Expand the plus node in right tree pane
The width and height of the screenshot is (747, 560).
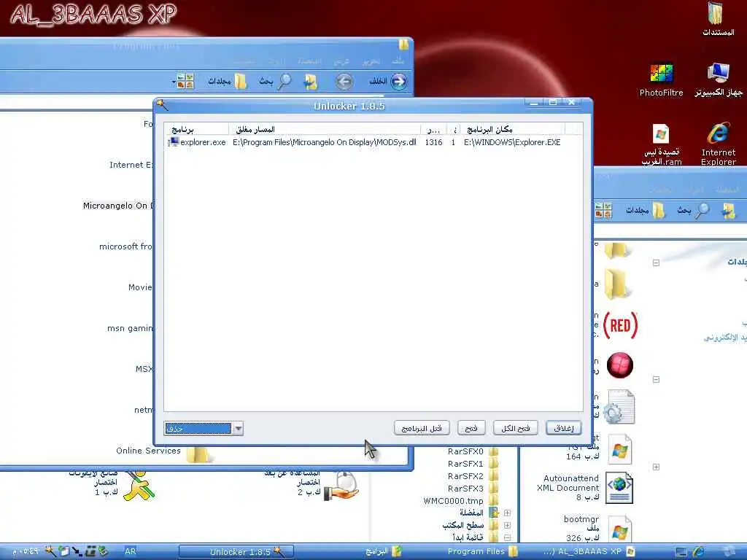(656, 467)
